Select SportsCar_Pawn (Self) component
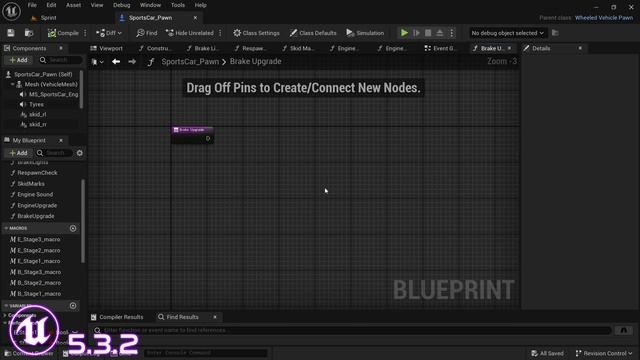 (43, 74)
